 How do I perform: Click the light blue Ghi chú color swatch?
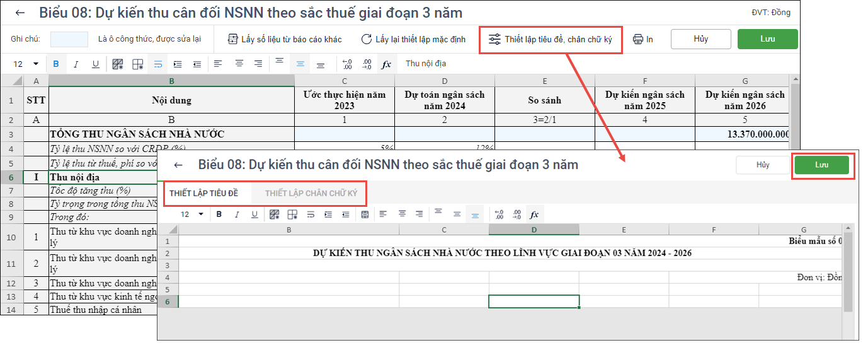(x=69, y=39)
